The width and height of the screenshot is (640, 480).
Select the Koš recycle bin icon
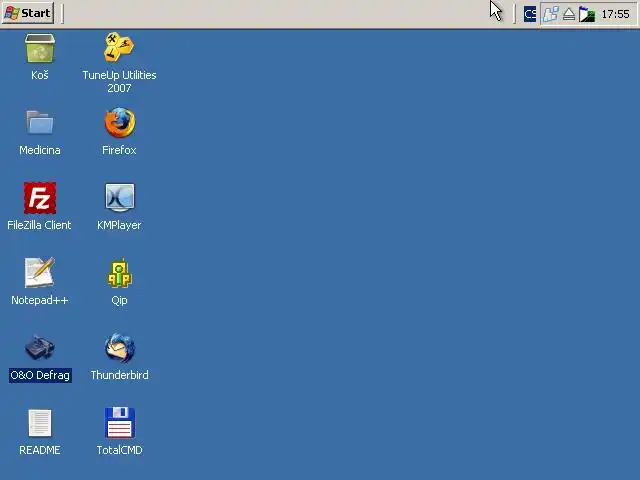click(40, 49)
